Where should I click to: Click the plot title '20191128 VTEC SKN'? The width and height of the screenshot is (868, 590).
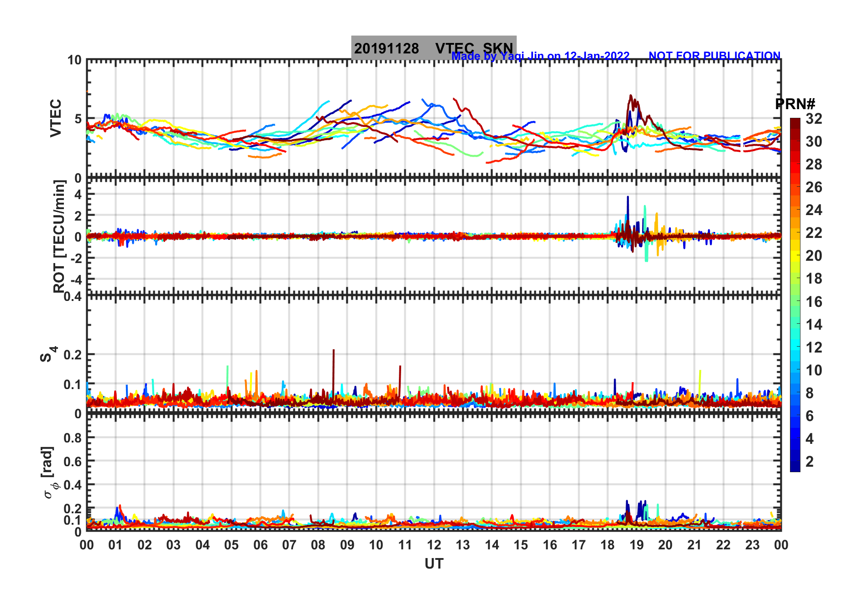coord(434,48)
